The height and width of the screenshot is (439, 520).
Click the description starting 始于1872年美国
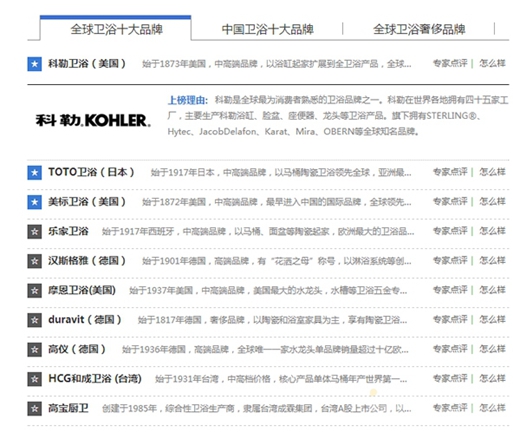tap(277, 202)
